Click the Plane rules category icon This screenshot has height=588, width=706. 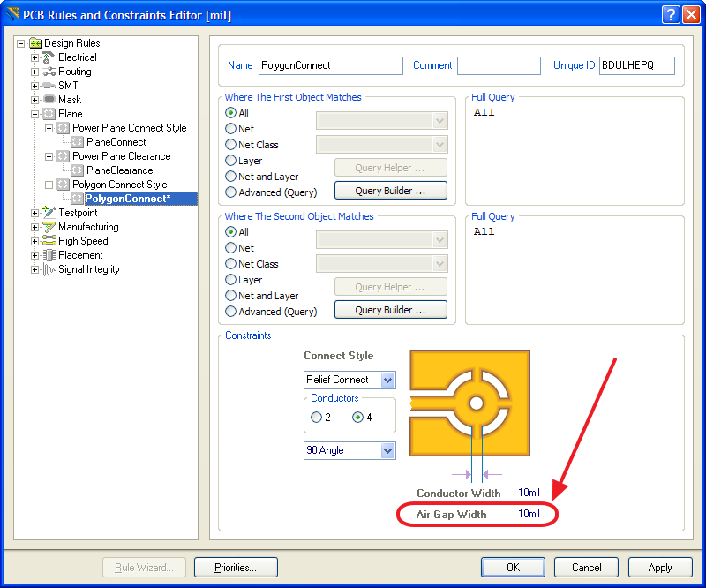[x=49, y=114]
